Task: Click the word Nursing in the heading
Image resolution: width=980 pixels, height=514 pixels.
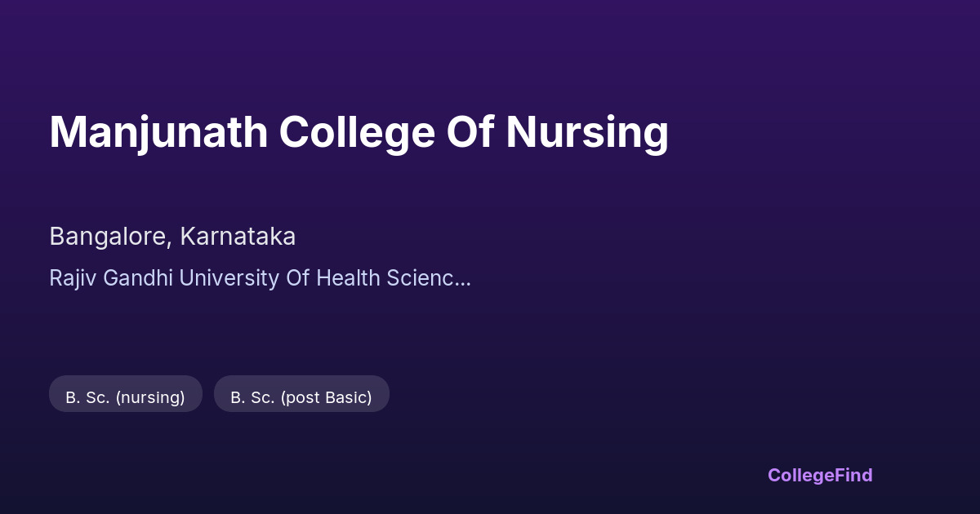Action: point(586,132)
